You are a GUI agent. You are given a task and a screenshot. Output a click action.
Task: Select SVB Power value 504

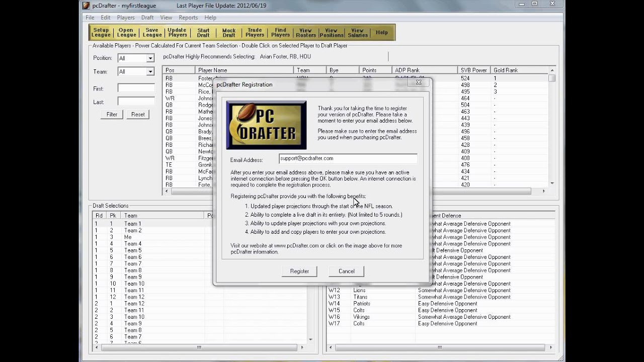click(465, 105)
